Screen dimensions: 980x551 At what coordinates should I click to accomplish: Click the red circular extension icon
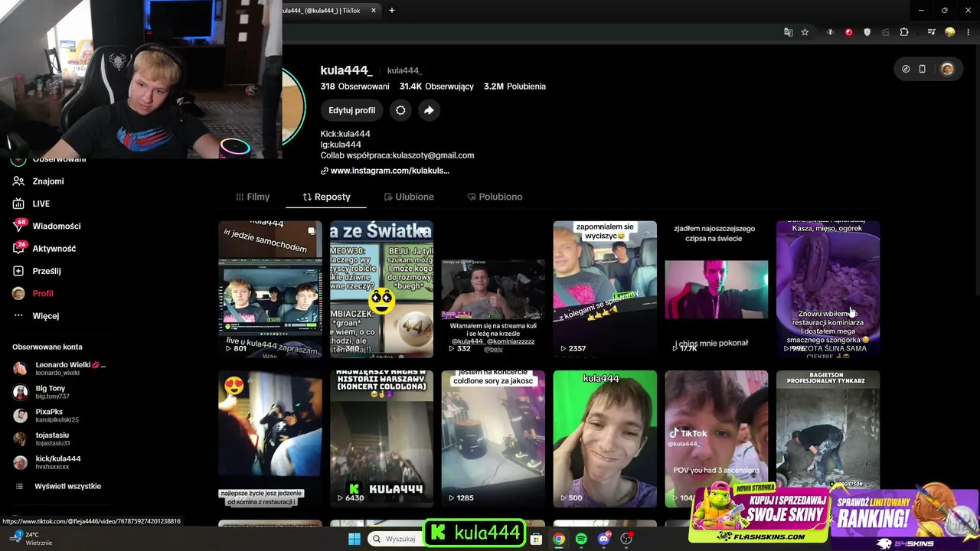click(x=848, y=32)
